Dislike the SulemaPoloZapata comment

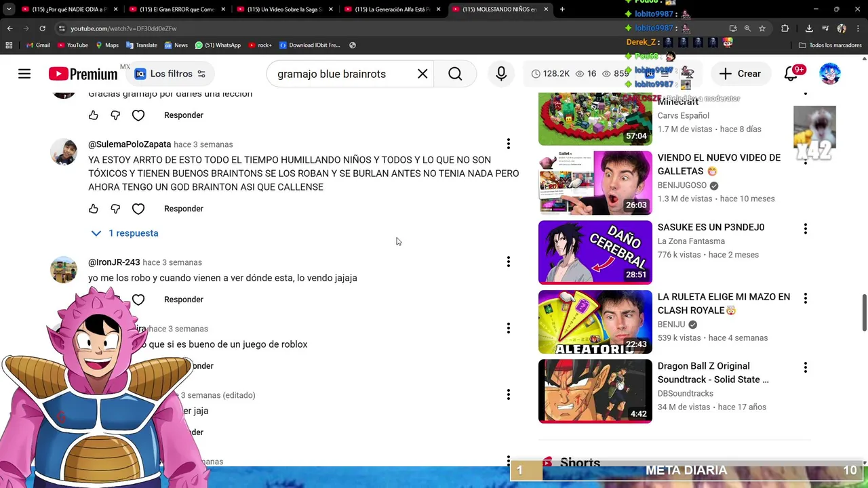coord(115,209)
